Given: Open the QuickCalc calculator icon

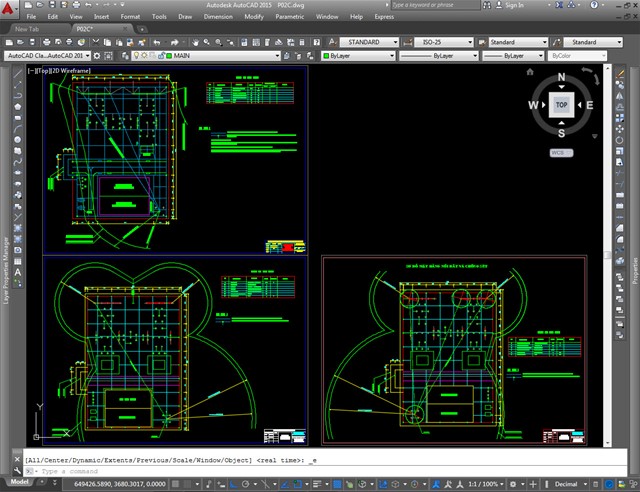Looking at the screenshot, I should 302,42.
